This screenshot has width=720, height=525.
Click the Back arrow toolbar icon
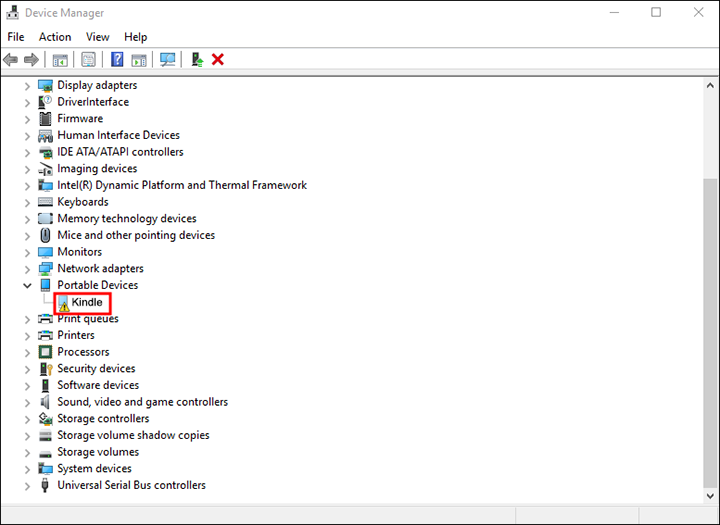pyautogui.click(x=11, y=60)
